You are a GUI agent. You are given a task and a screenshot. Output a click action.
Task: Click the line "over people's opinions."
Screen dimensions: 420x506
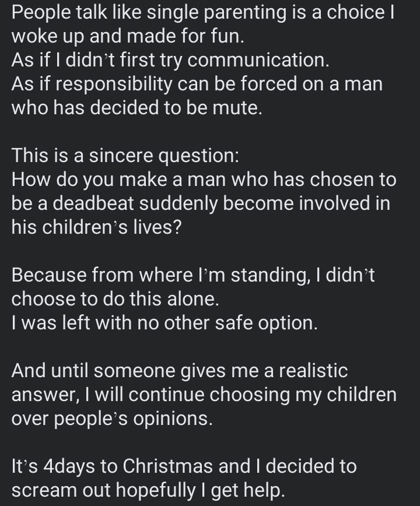(112, 419)
